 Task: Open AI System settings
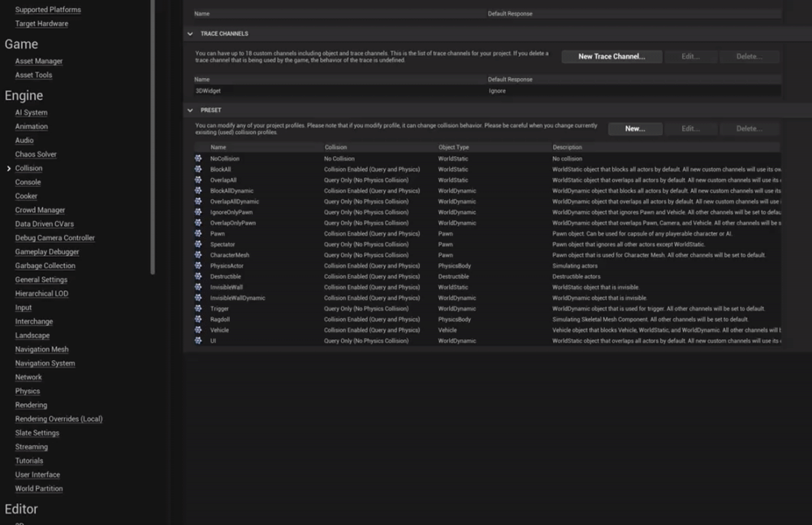point(31,112)
